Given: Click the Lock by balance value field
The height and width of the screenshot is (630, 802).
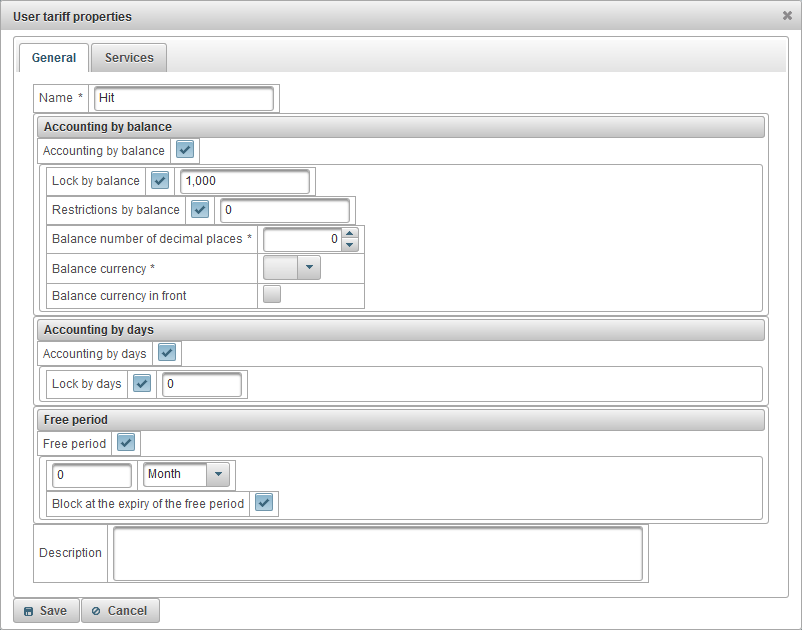Looking at the screenshot, I should [244, 181].
